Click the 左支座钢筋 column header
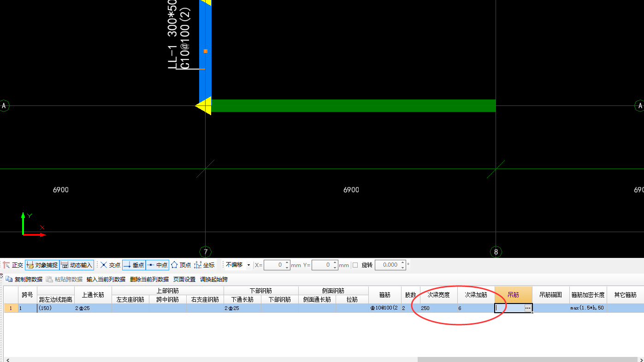Screen dimensions: 644x362 tap(130, 299)
